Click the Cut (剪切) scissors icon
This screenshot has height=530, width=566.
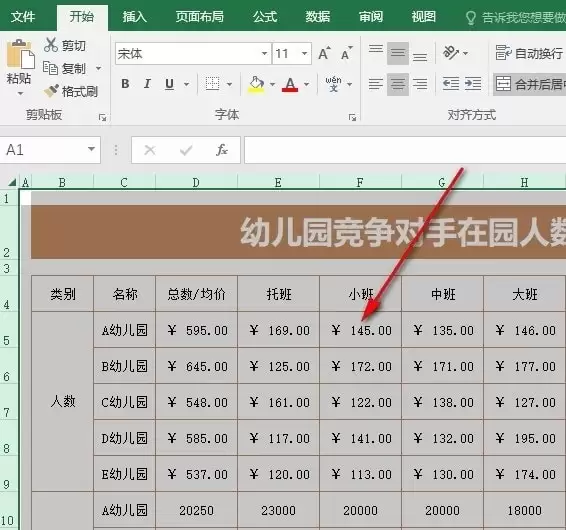pyautogui.click(x=51, y=45)
